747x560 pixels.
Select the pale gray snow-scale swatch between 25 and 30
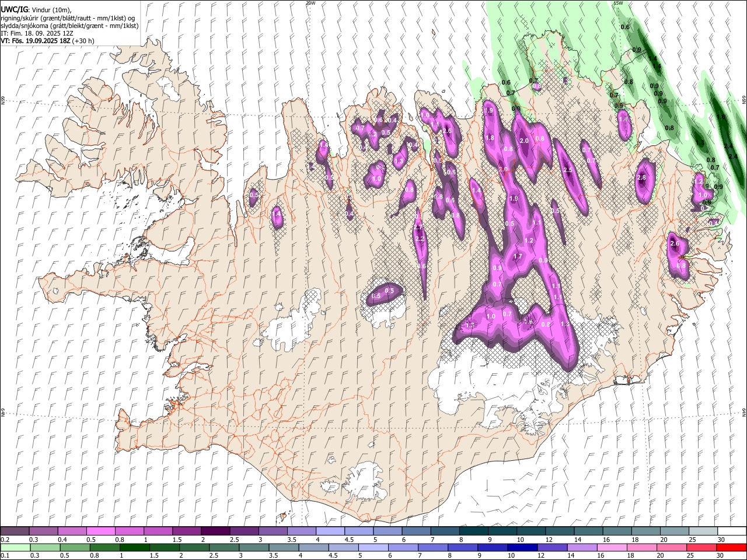click(x=702, y=531)
